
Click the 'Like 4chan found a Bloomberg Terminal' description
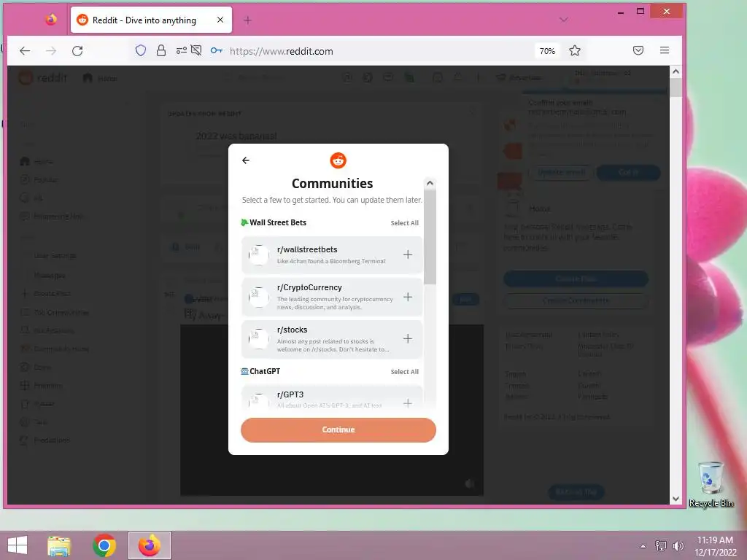[331, 261]
